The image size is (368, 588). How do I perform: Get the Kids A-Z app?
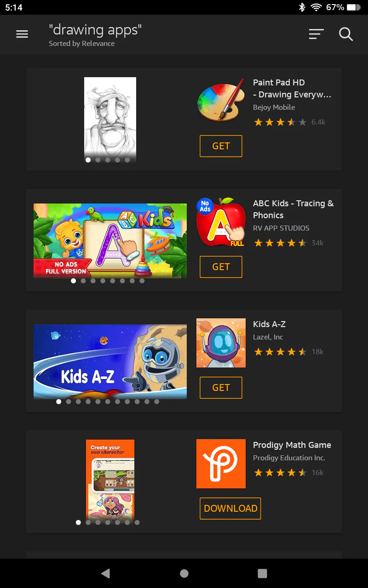tap(221, 388)
